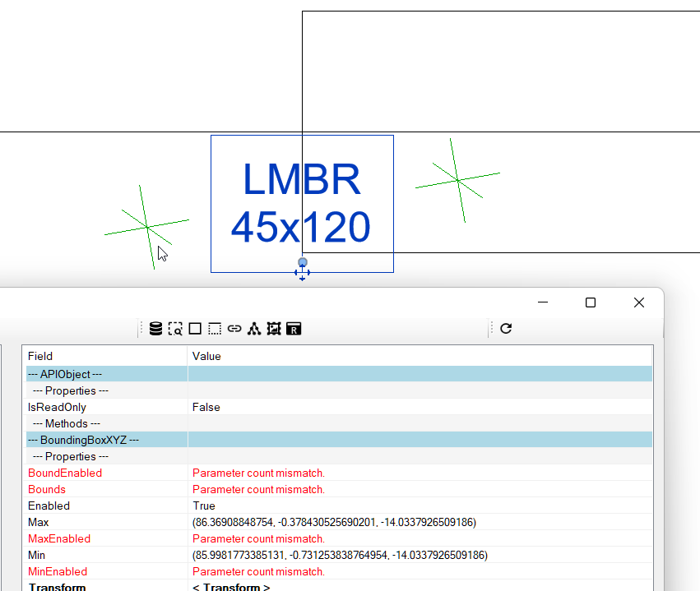Click the chain link toolbar icon
This screenshot has width=700, height=591.
point(234,328)
